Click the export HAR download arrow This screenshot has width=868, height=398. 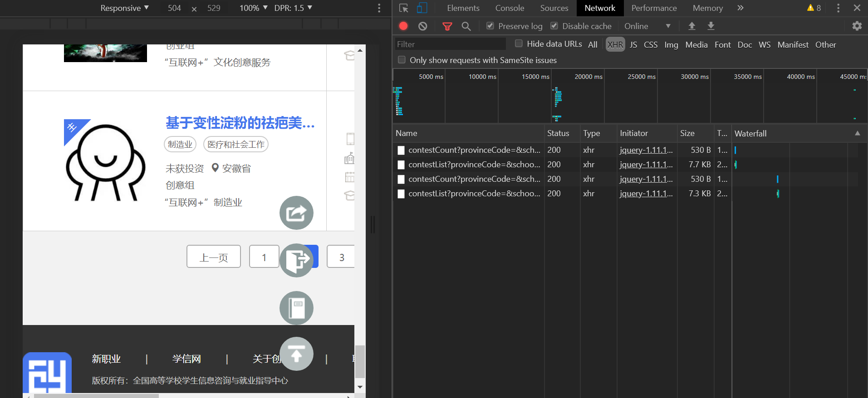pos(711,26)
